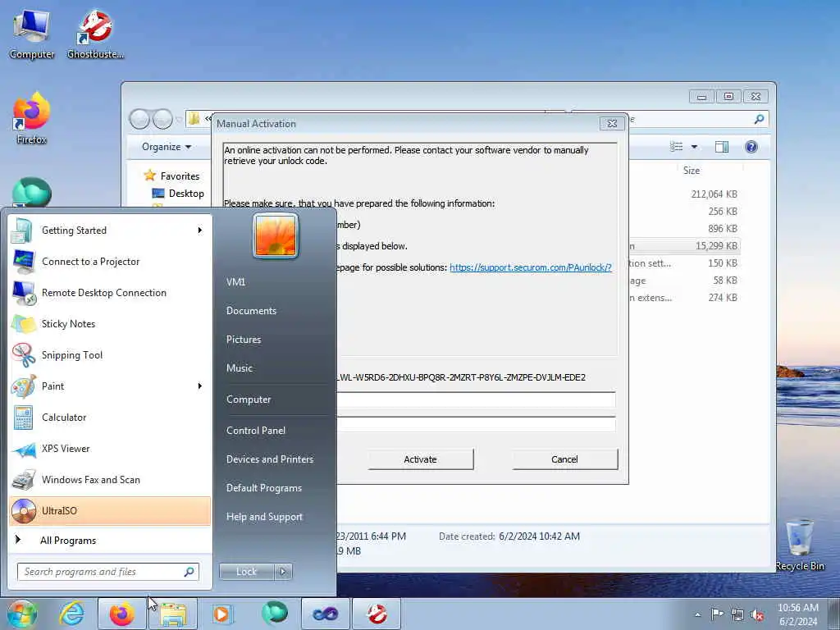Click the Search programs and files box
This screenshot has height=630, width=840.
[x=108, y=572]
